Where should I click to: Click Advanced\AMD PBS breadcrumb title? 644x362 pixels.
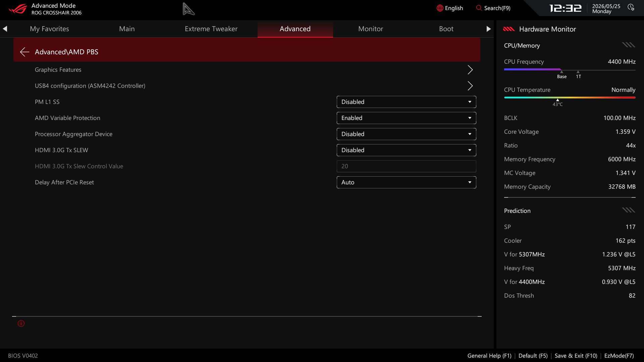(x=66, y=52)
